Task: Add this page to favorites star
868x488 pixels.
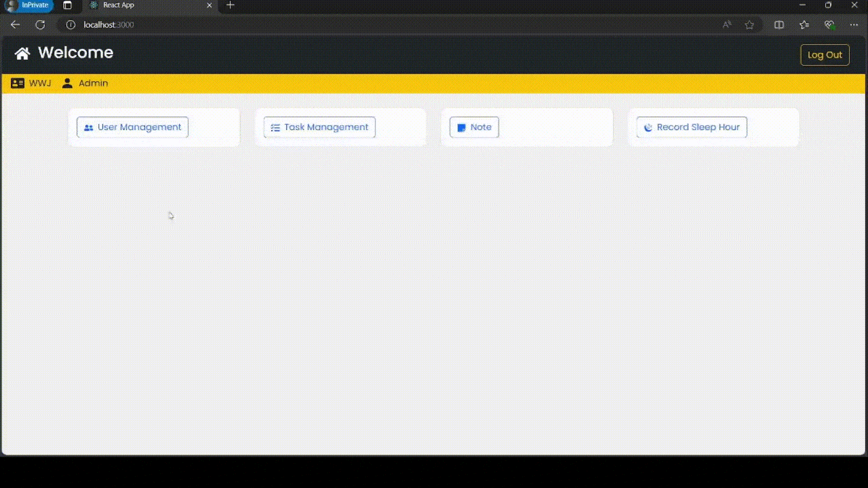Action: click(750, 25)
